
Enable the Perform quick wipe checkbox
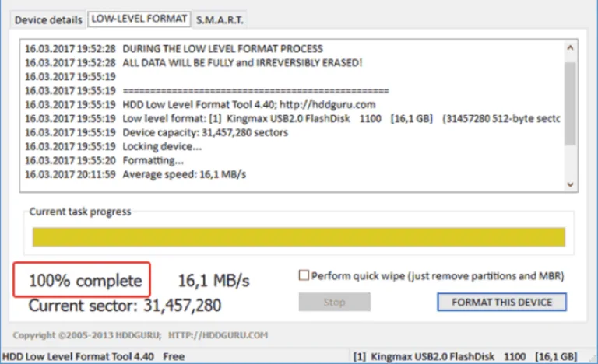[304, 275]
